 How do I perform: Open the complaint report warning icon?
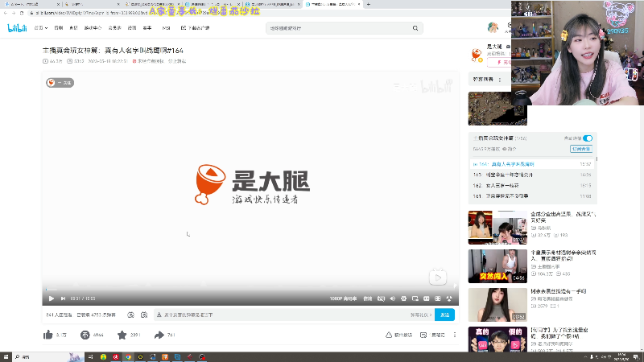point(389,335)
